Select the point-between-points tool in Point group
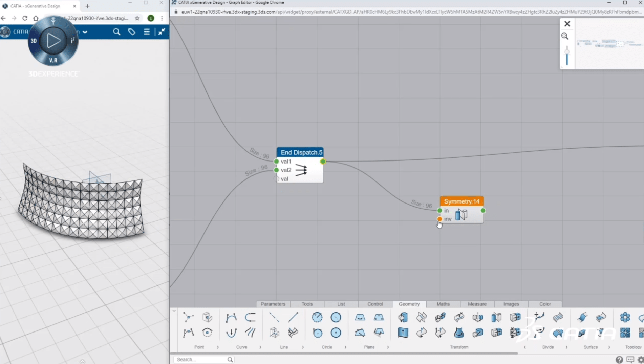This screenshot has height=364, width=644. [x=189, y=317]
